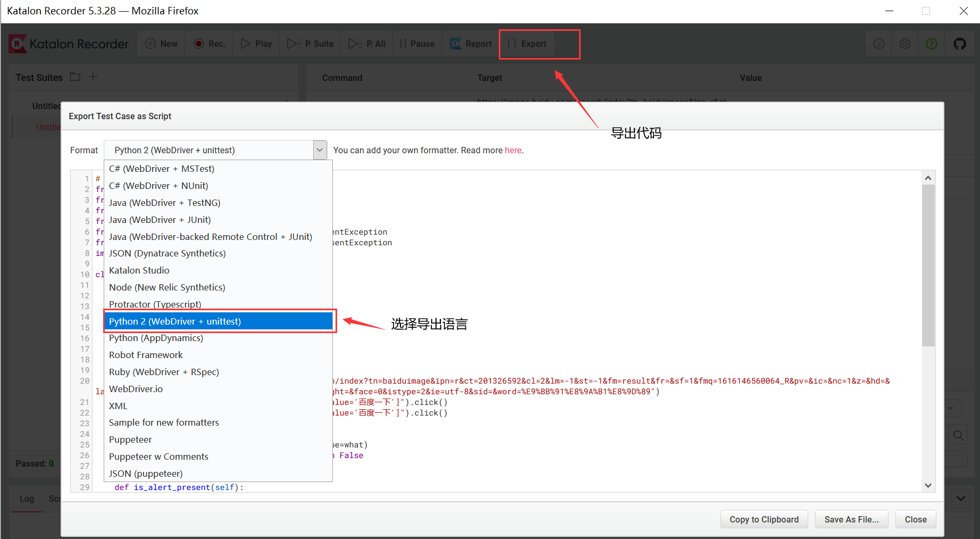The image size is (980, 539).
Task: Click the open test suite folder icon
Action: click(x=75, y=77)
